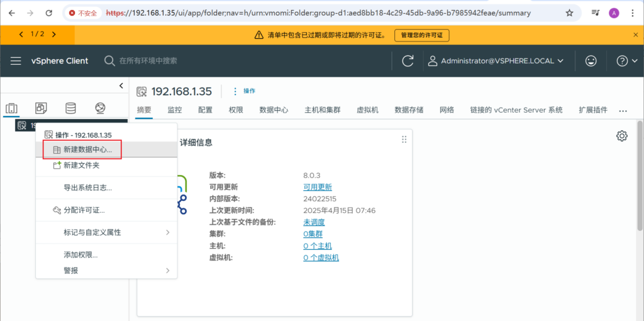The width and height of the screenshot is (644, 321).
Task: Choose 新建数据中心... from context menu
Action: pos(106,150)
